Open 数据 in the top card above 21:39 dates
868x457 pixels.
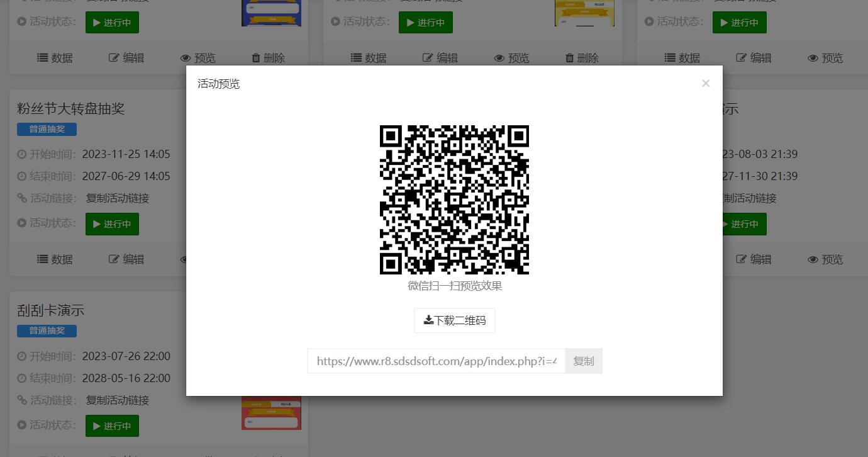(x=683, y=58)
